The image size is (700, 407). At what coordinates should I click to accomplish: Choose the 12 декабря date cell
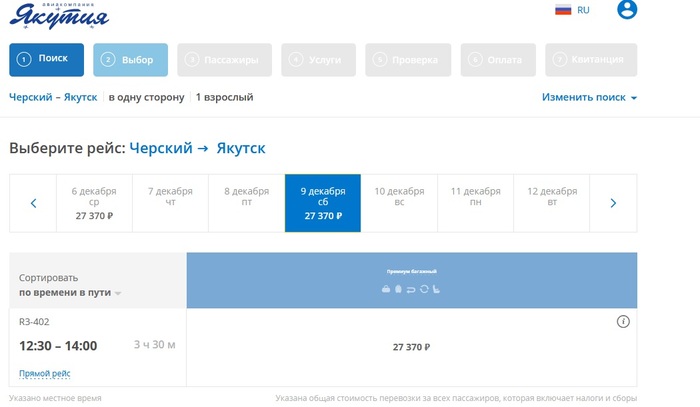click(x=552, y=204)
